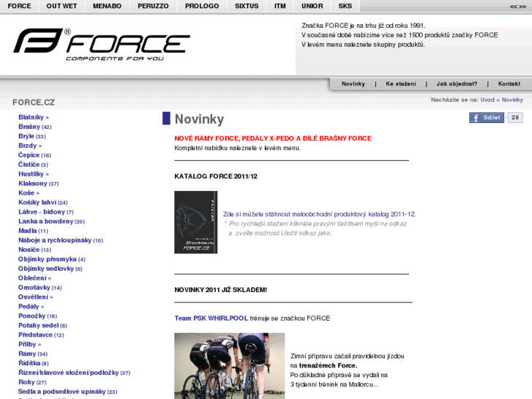Open the SKS brand tab
Screen dimensions: 532x399
(x=345, y=6)
